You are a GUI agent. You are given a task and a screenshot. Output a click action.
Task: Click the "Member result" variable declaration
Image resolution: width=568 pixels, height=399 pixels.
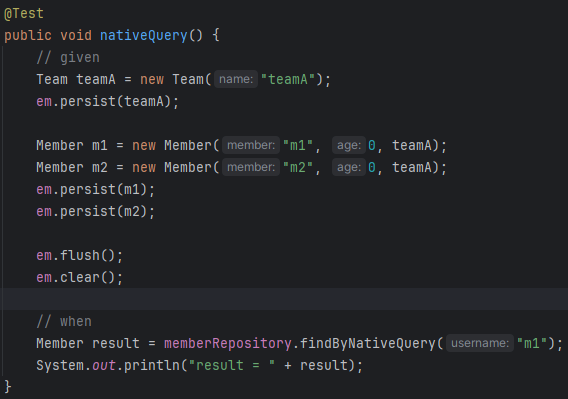[88, 344]
